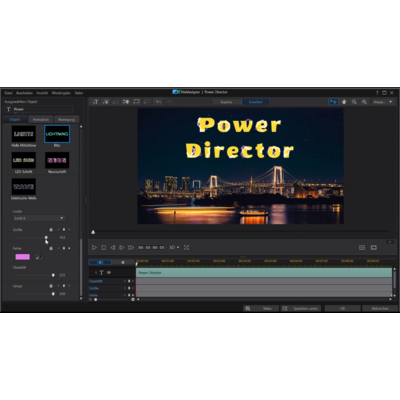The image size is (400, 400).
Task: Toggle fullscreen preview icon
Action: tap(186, 247)
